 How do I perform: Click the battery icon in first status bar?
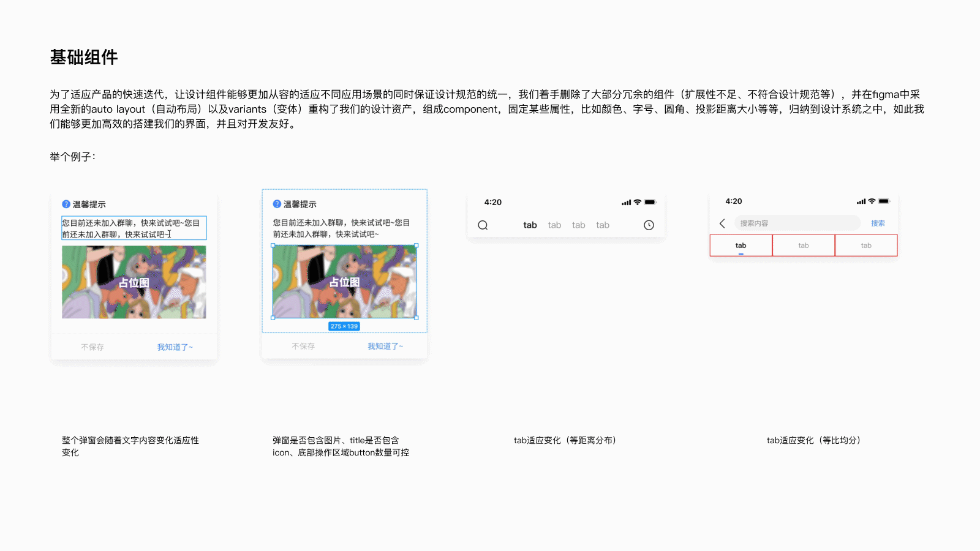[x=650, y=202]
